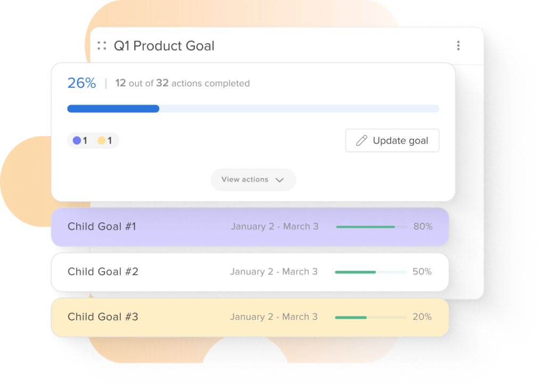Click the Child Goal #3 date range
Viewport: 545px width, 392px height.
coord(274,316)
